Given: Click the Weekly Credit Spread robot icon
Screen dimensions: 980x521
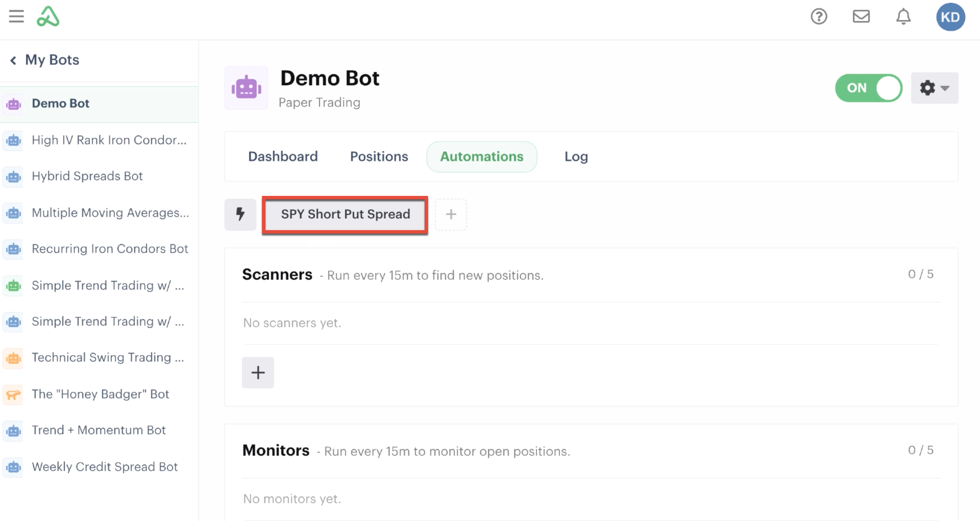Looking at the screenshot, I should coord(13,467).
